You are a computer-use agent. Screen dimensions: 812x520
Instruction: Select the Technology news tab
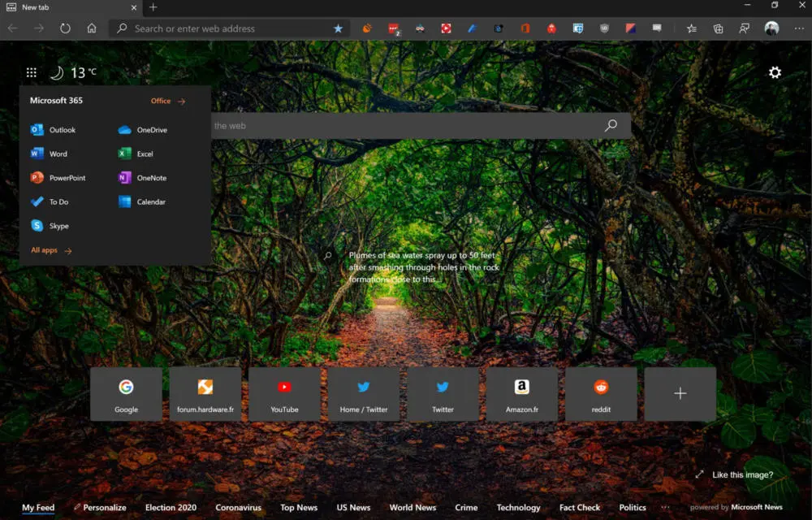pos(518,508)
